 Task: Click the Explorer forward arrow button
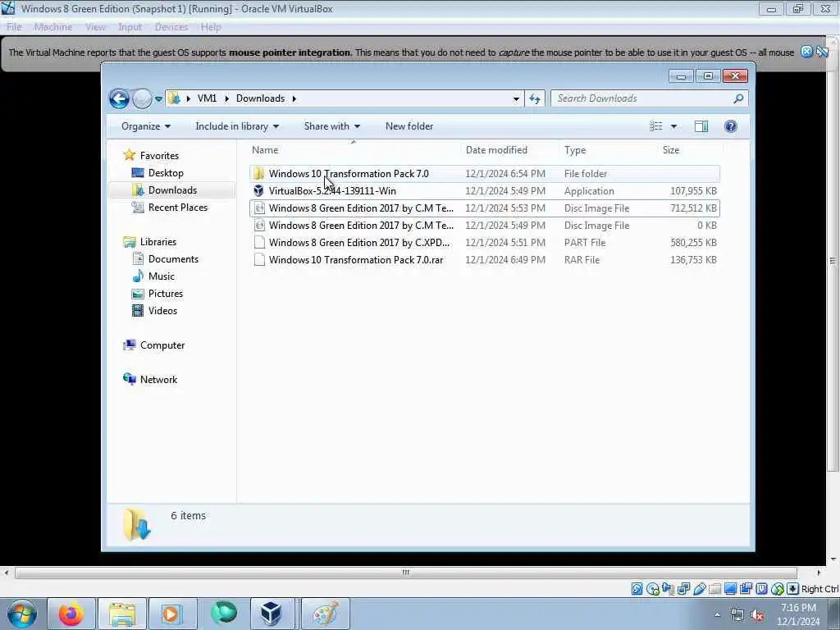coord(142,98)
